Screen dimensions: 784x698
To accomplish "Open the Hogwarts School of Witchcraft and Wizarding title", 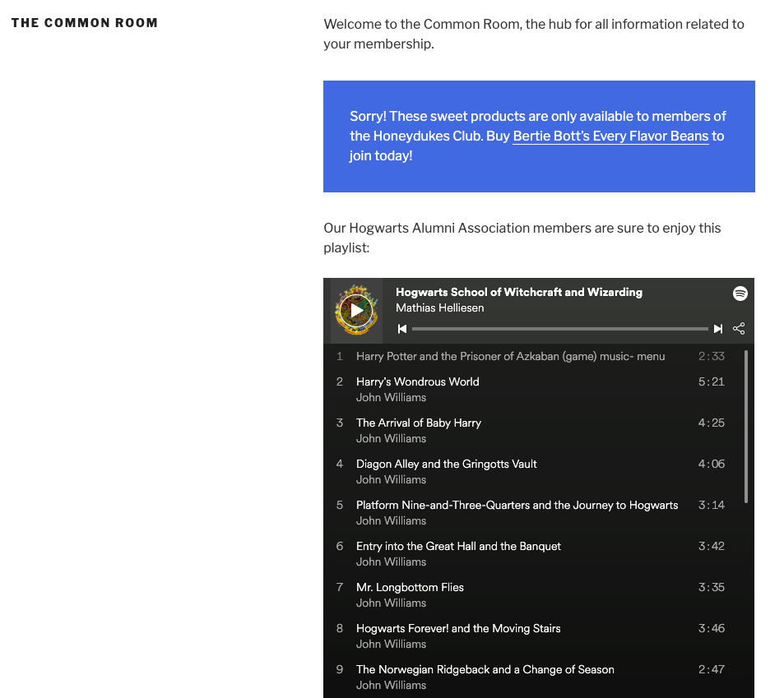I will (519, 293).
